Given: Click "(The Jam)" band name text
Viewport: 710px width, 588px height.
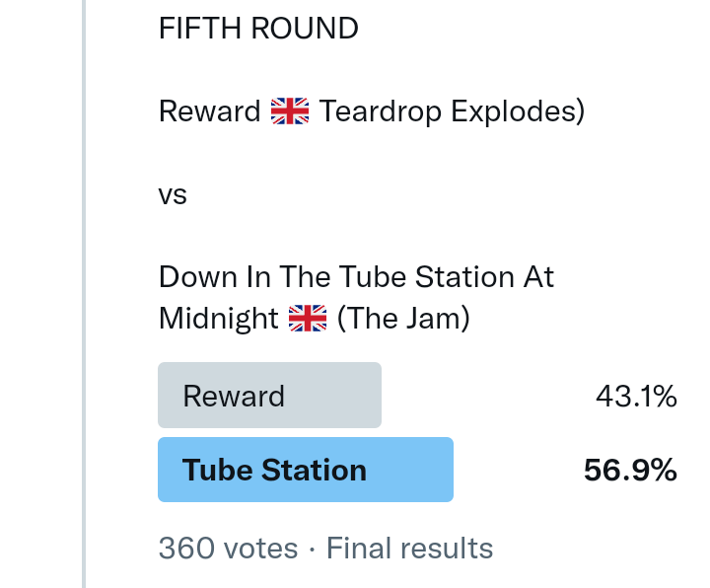Looking at the screenshot, I should (402, 319).
